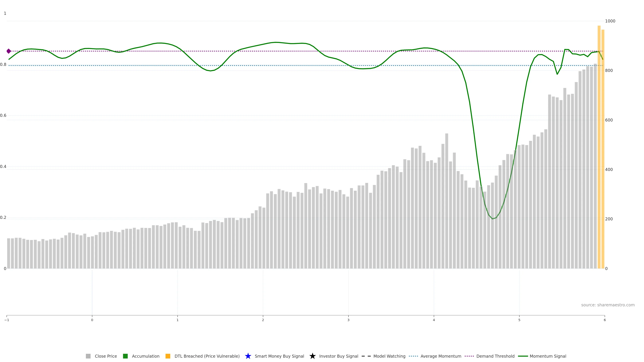Click the dotted blue Average Momentum legend icon

(413, 356)
